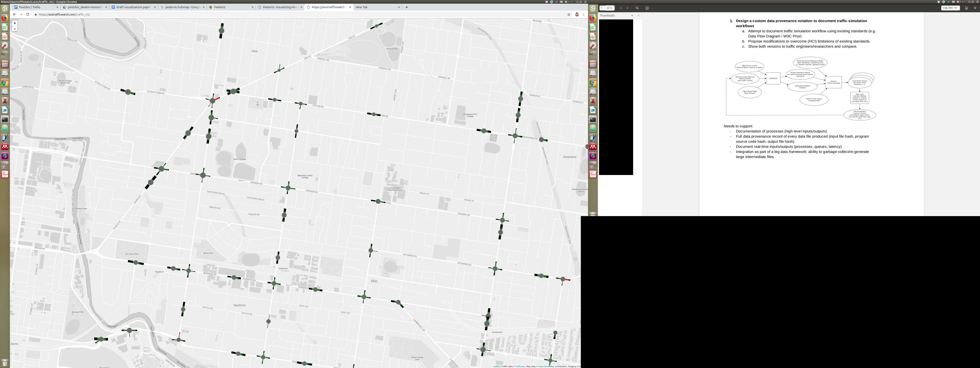
Task: Zoom in on the traffic map
Action: pos(15,23)
